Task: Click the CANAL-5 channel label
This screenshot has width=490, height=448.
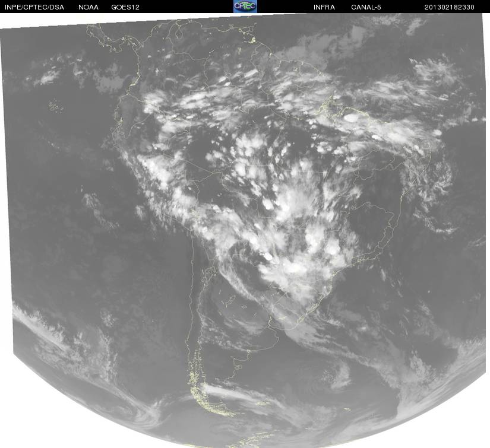Action: [366, 7]
